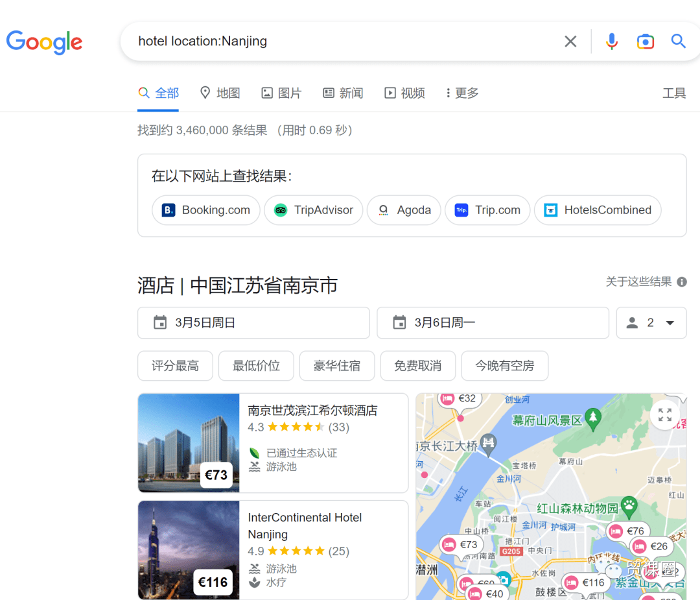Switch to the 新闻 tab

pos(343,93)
